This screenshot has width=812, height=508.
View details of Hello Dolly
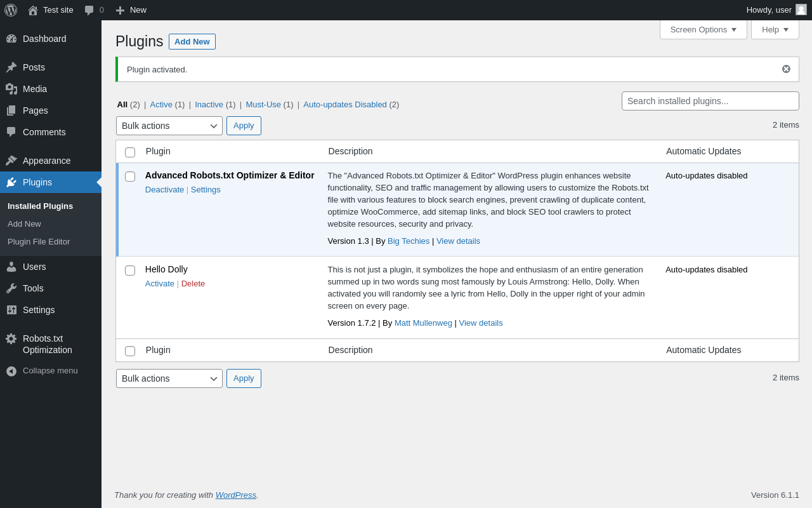(481, 323)
